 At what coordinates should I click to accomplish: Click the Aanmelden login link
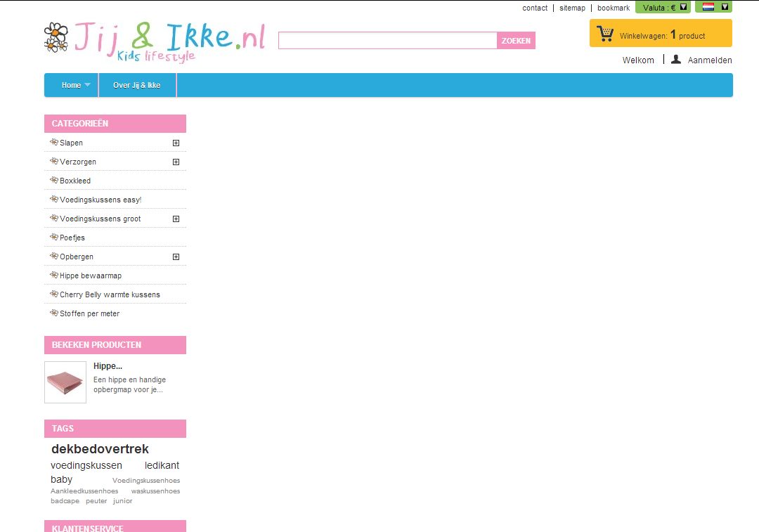[710, 60]
